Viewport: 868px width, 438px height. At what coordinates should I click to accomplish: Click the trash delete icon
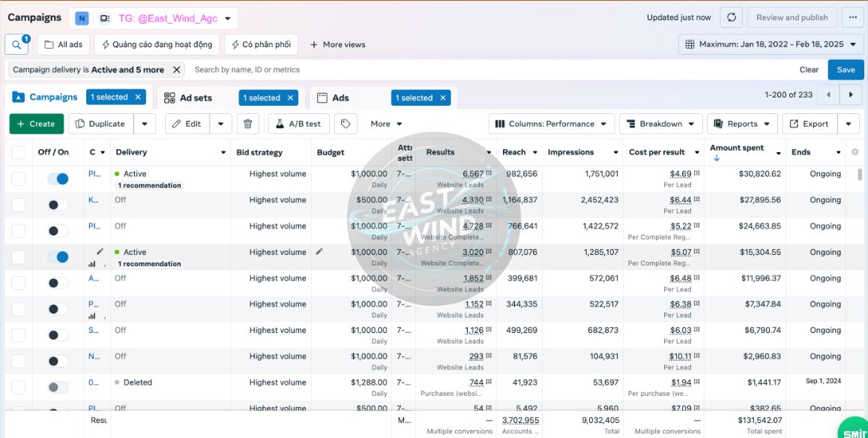(x=248, y=124)
